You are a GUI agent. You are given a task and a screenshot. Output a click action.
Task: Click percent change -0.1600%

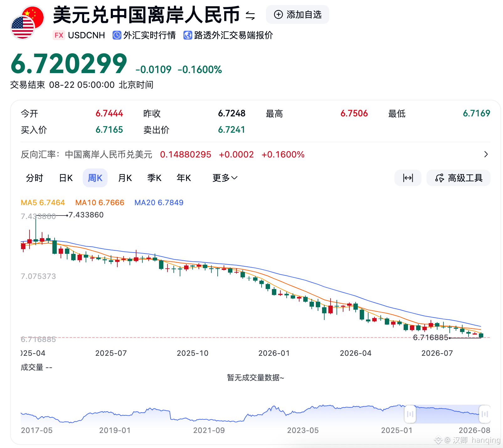point(200,69)
